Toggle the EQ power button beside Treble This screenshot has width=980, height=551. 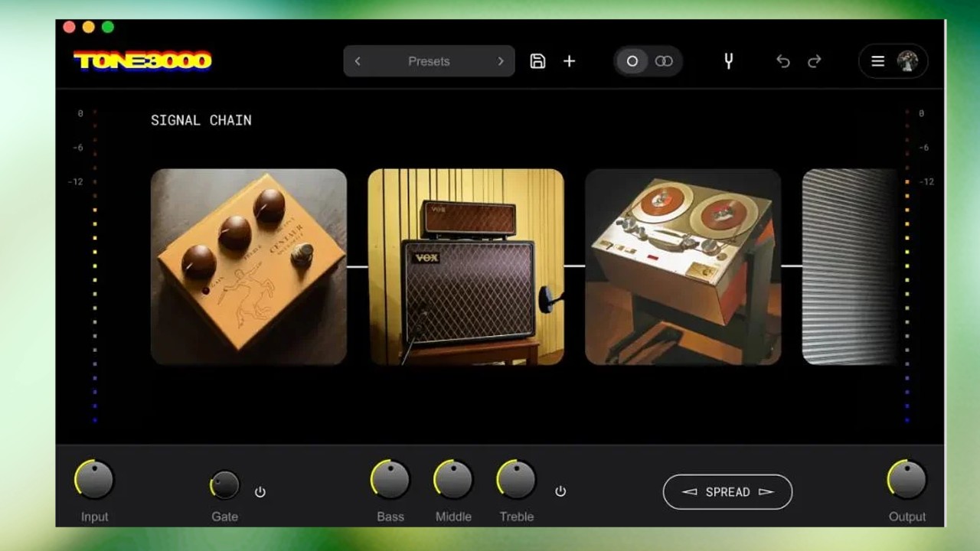tap(560, 491)
